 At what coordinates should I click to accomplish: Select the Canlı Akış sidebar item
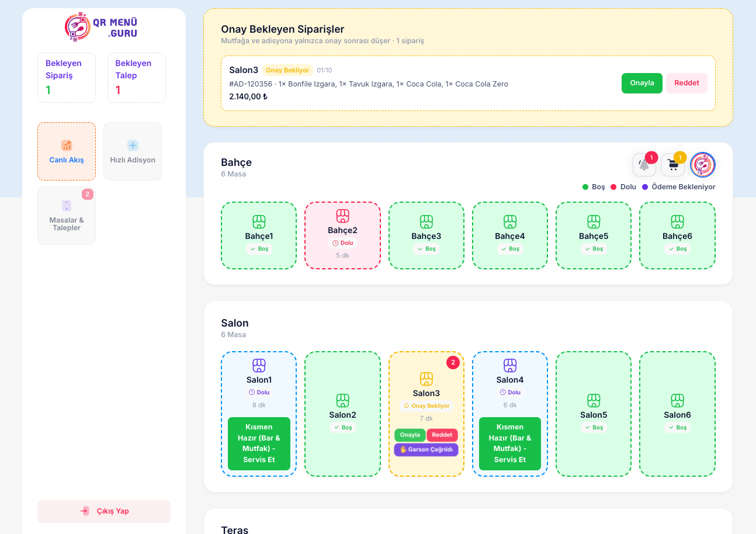coord(67,151)
